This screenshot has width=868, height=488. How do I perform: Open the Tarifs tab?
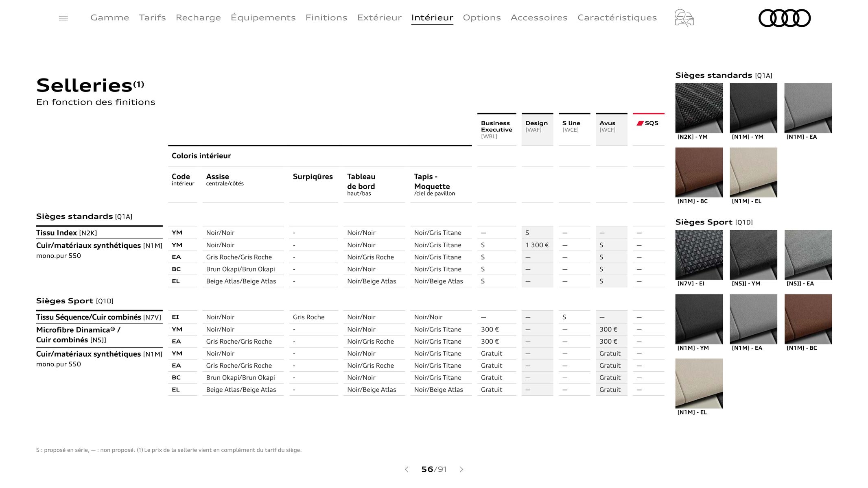point(152,17)
